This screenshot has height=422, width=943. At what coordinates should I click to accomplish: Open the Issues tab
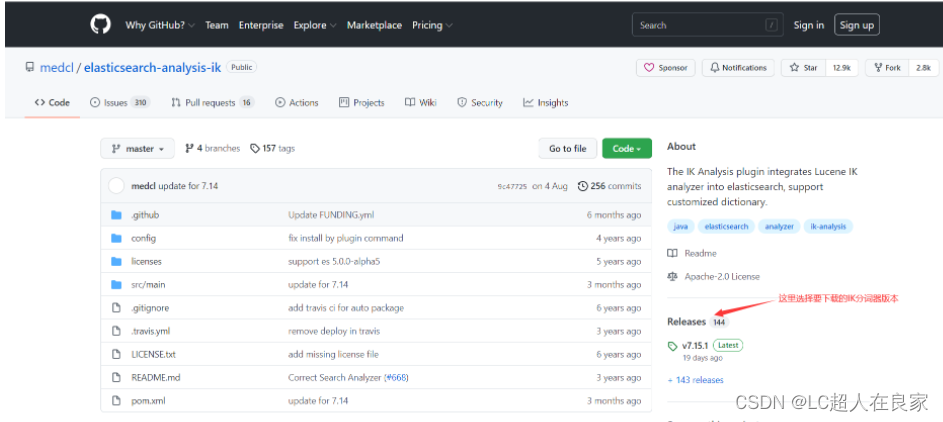[119, 103]
